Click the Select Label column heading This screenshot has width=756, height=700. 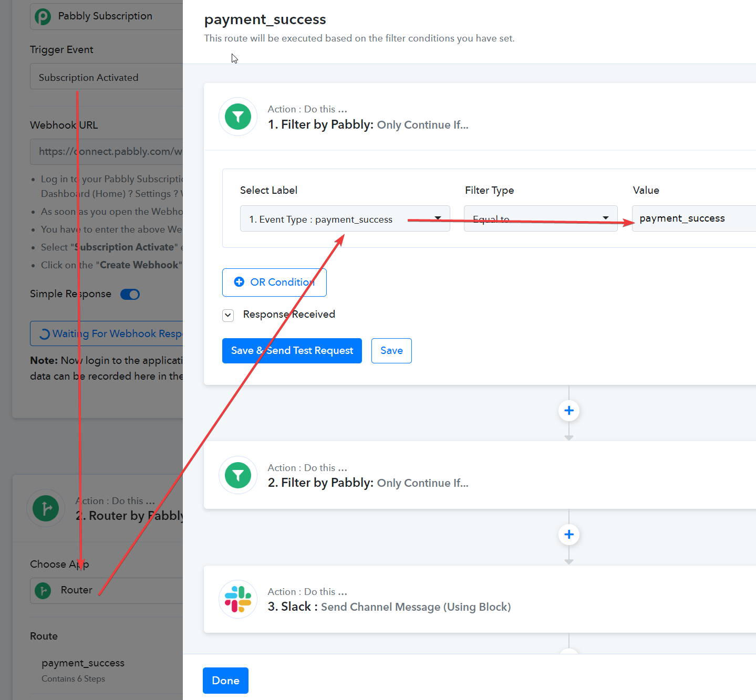tap(268, 190)
